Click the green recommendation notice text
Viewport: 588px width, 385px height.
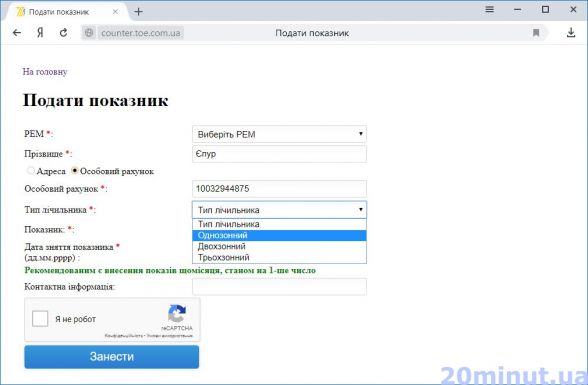click(170, 270)
